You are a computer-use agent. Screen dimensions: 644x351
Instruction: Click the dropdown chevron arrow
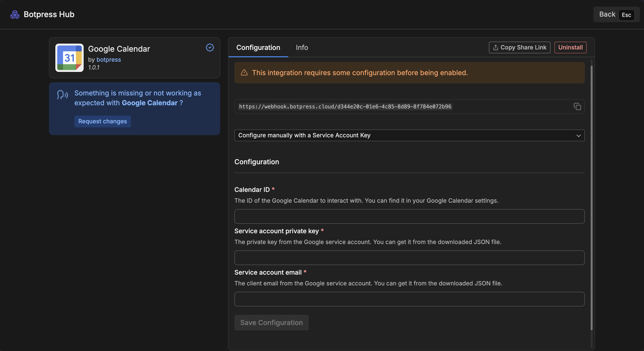pyautogui.click(x=578, y=136)
